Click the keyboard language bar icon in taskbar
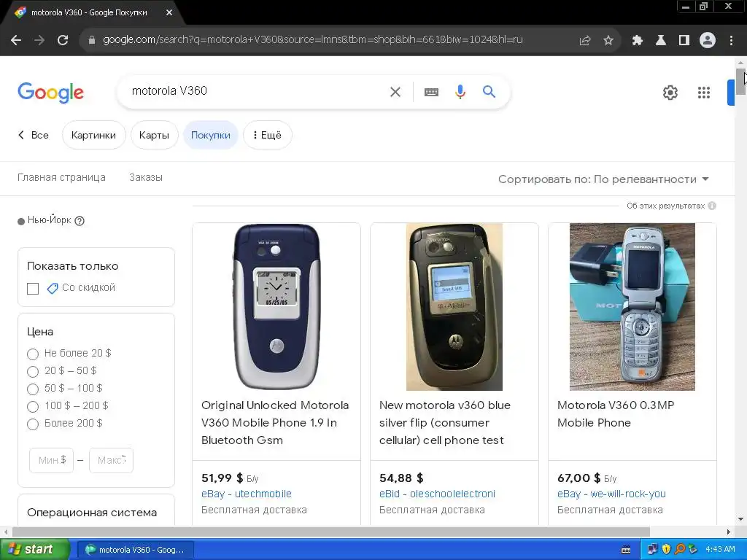 tap(626, 550)
